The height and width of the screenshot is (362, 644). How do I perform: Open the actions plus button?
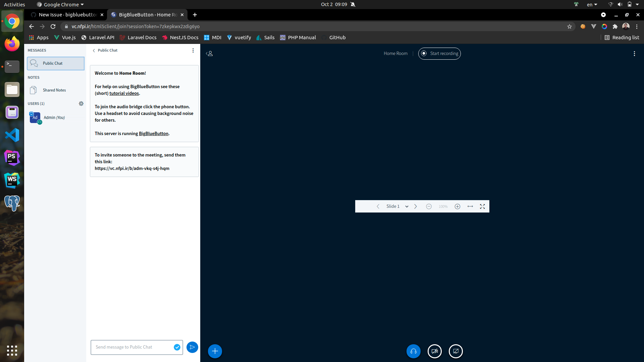[215, 351]
